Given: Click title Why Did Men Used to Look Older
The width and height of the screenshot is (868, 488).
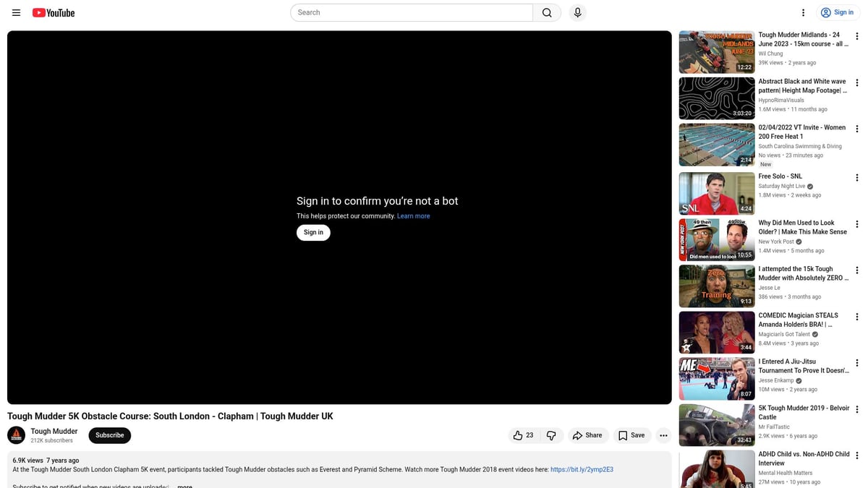Looking at the screenshot, I should pyautogui.click(x=802, y=227).
